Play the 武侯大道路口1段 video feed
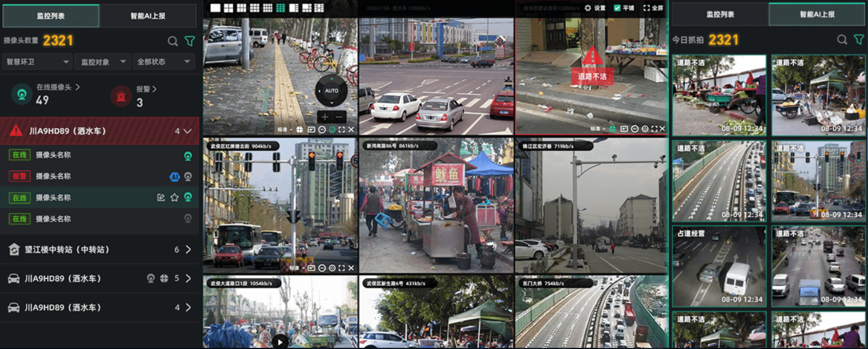868x349 pixels. pos(280,341)
